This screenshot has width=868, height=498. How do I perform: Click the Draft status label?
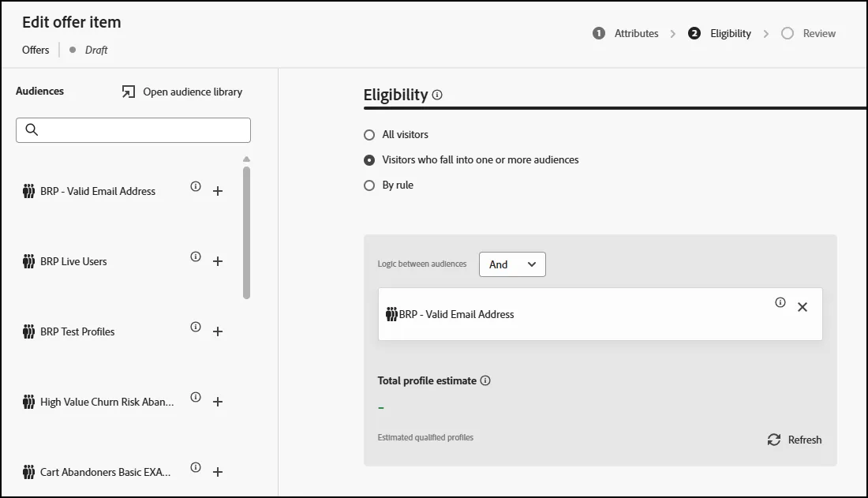(x=96, y=50)
